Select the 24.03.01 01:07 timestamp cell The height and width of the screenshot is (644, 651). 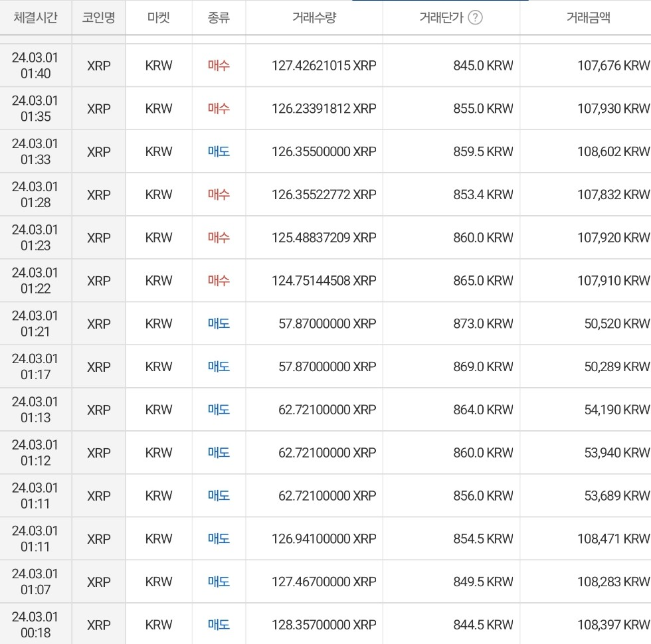tap(35, 582)
